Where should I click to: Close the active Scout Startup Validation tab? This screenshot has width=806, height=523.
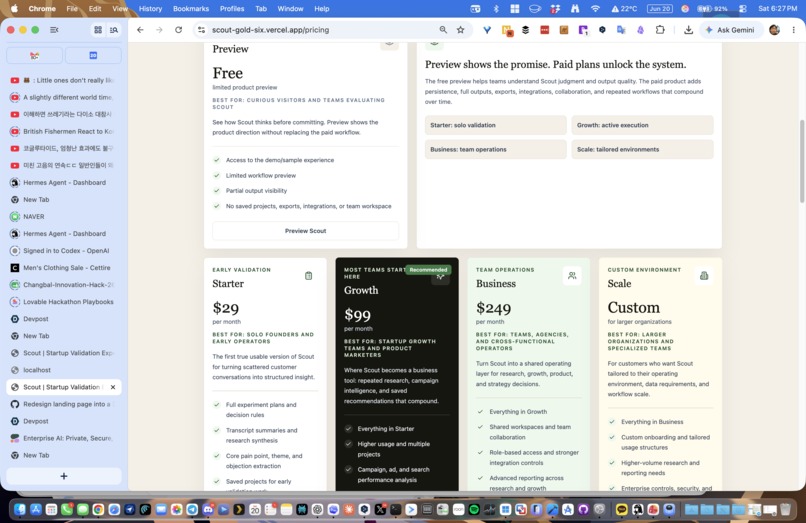113,387
